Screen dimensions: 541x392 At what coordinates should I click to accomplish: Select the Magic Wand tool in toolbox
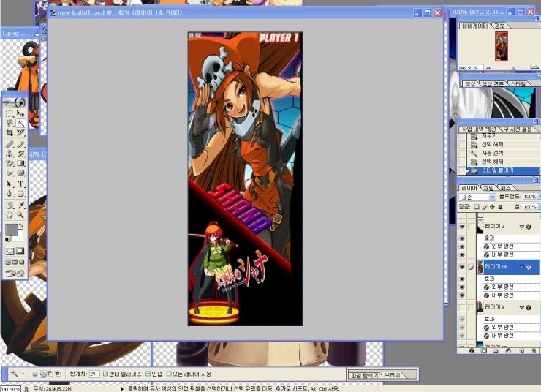(x=20, y=123)
